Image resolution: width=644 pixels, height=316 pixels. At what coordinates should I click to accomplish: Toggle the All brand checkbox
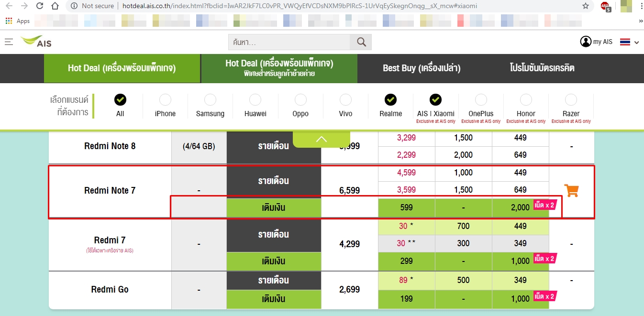point(120,99)
